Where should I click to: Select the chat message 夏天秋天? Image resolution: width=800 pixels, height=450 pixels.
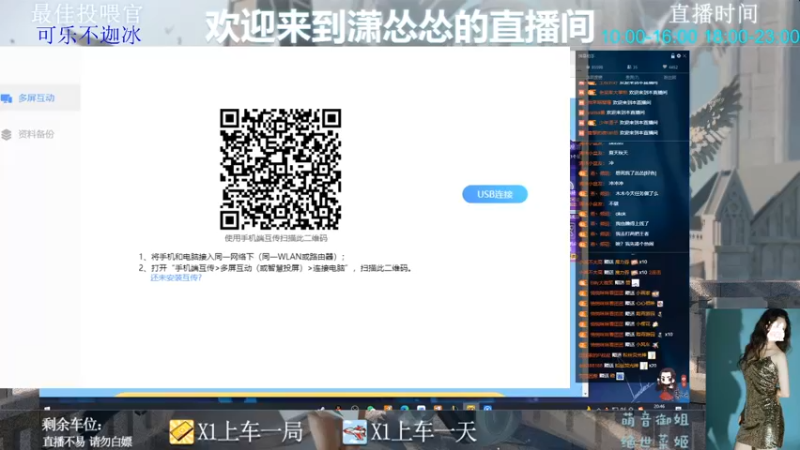pos(618,153)
